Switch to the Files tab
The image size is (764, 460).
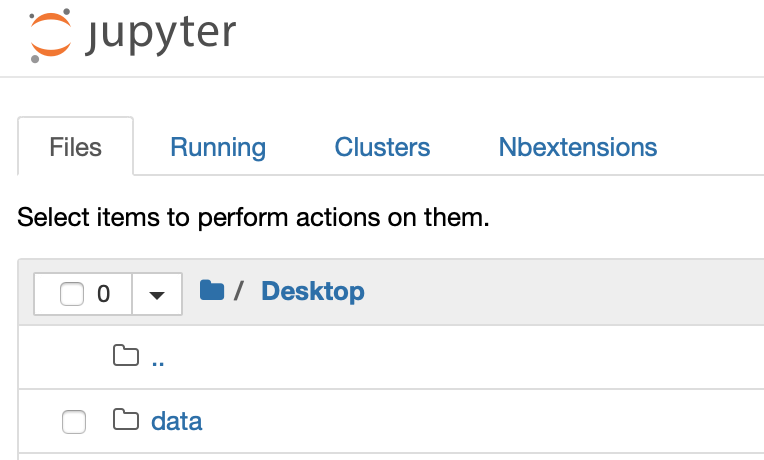coord(76,148)
